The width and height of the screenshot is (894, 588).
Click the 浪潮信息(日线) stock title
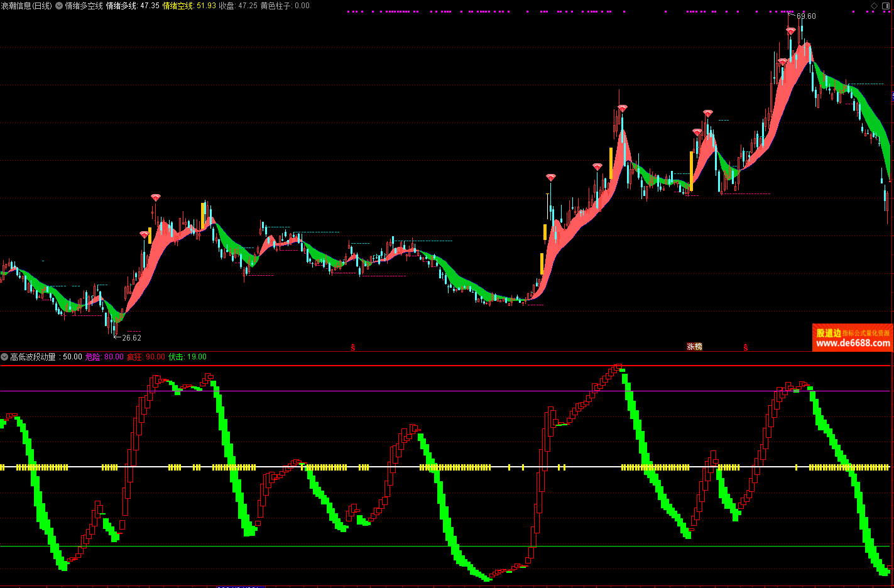(26, 6)
